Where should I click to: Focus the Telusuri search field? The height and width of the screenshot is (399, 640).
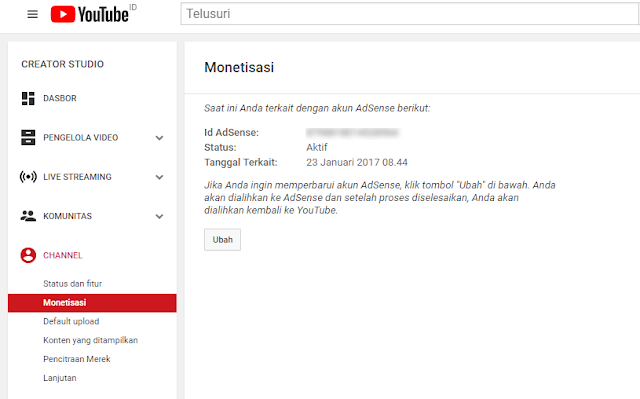click(409, 14)
